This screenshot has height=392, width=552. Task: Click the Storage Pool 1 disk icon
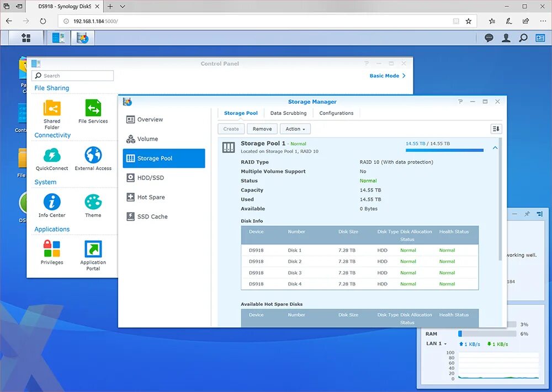pos(229,147)
